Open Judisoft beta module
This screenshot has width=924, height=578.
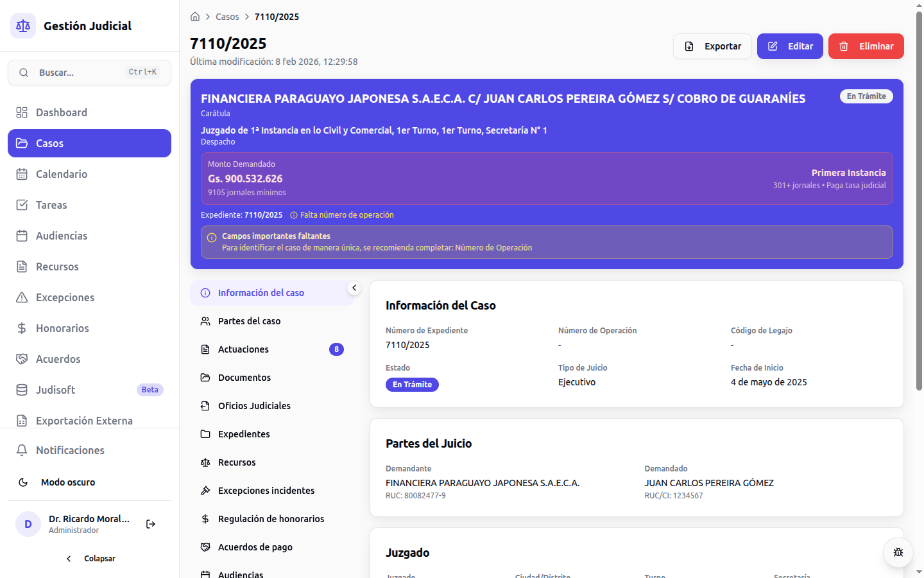pyautogui.click(x=89, y=390)
